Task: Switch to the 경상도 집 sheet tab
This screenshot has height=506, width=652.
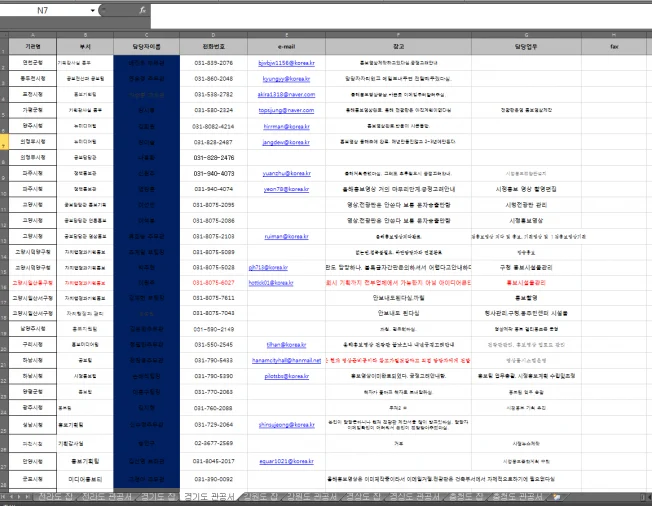Action: (x=363, y=497)
